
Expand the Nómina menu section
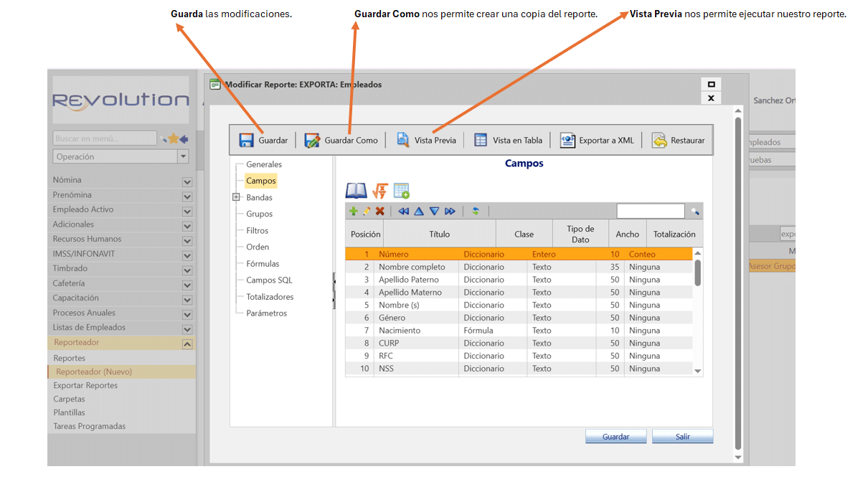click(187, 181)
